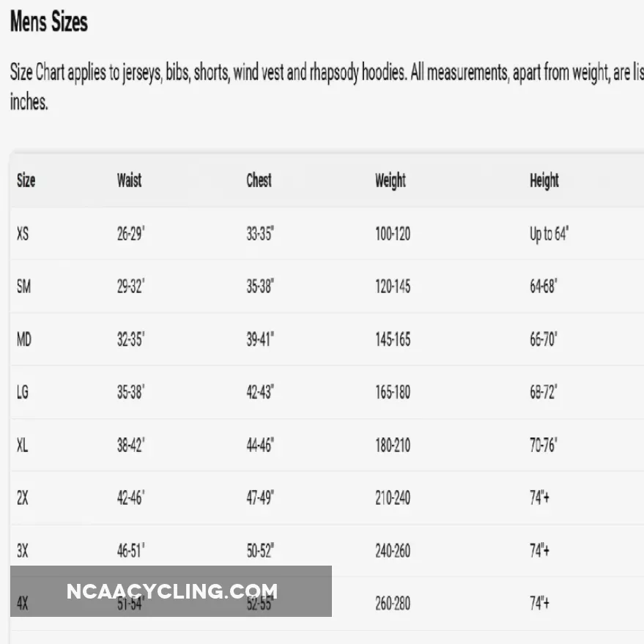Click the SM size row label

(x=23, y=286)
